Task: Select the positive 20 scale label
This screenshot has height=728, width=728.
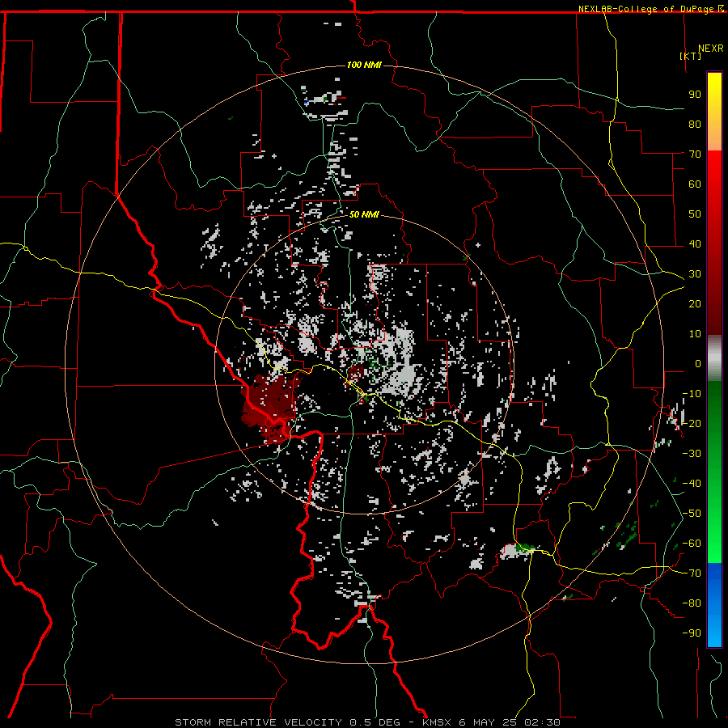Action: tap(695, 303)
